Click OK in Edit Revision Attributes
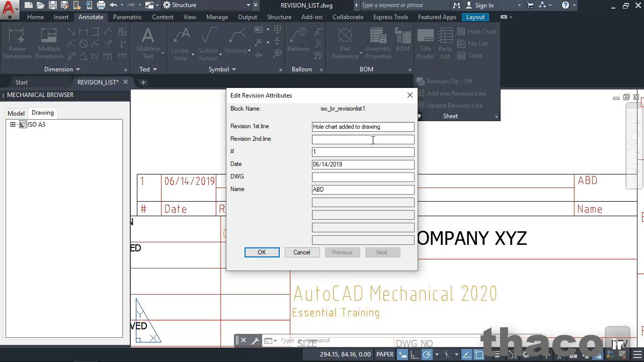644x362 pixels. (262, 252)
